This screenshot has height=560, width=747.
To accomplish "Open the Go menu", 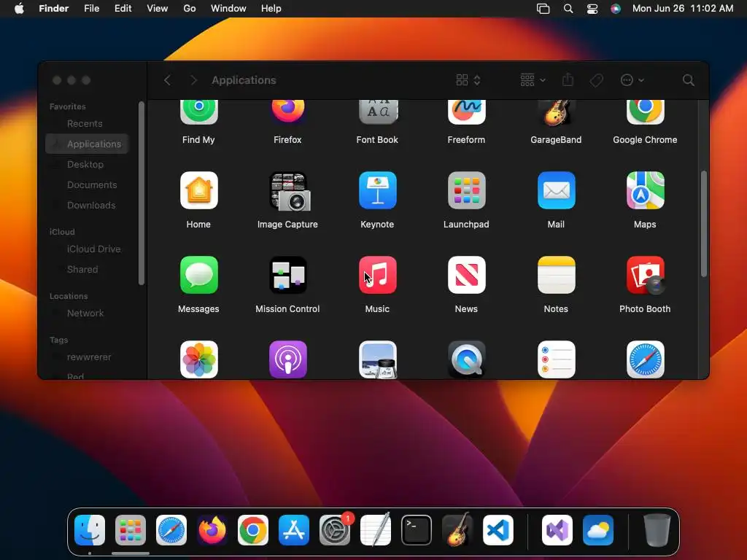I will pyautogui.click(x=190, y=9).
